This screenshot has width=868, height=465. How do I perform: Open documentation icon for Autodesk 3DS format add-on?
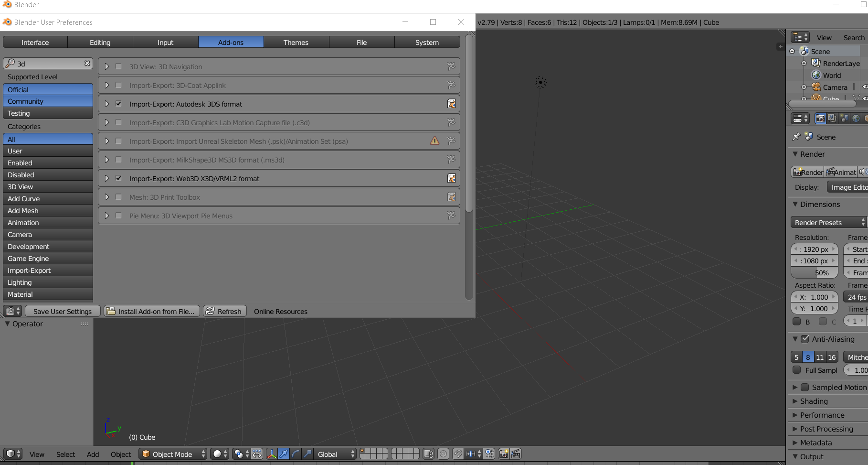pos(451,104)
